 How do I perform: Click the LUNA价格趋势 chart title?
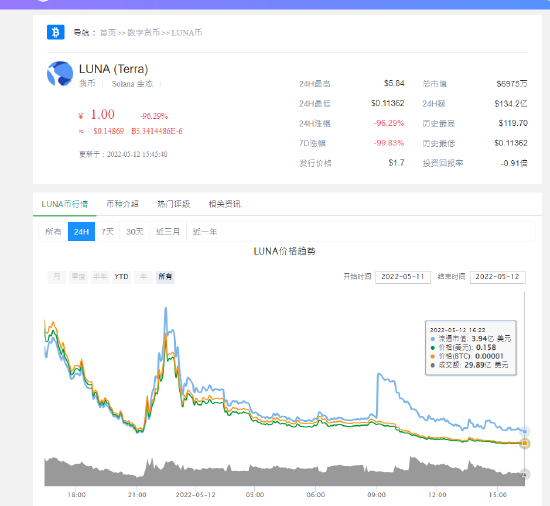click(x=284, y=251)
